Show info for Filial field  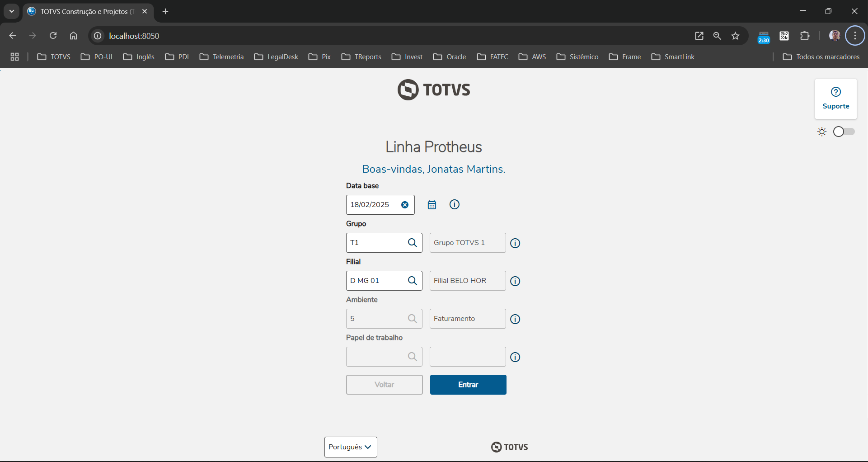(x=515, y=281)
